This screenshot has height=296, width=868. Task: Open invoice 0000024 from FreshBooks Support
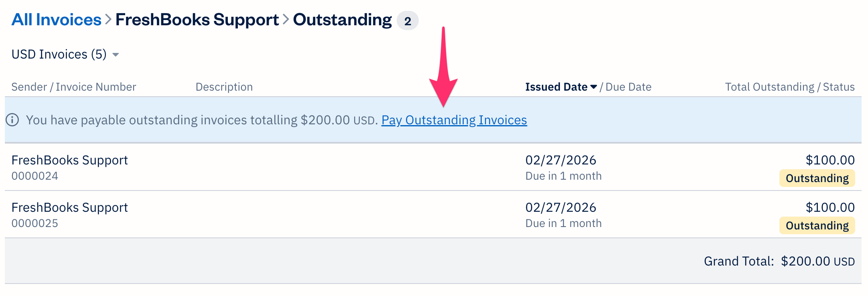pyautogui.click(x=70, y=167)
